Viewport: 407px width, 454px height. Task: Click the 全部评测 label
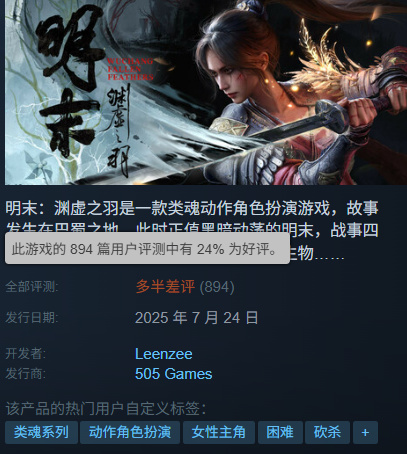(32, 287)
